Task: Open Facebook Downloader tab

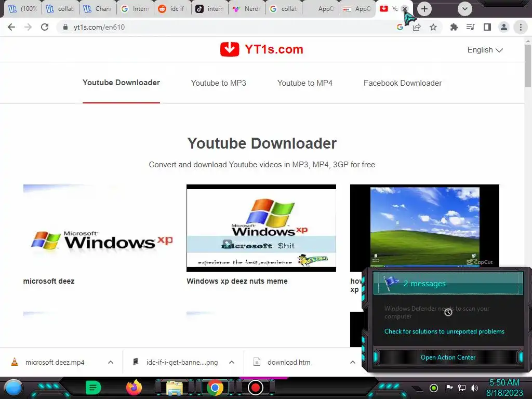Action: 403,83
